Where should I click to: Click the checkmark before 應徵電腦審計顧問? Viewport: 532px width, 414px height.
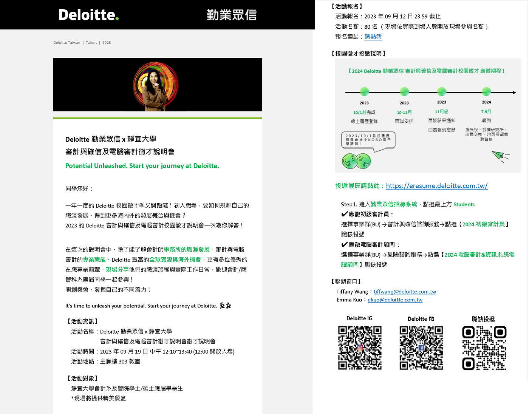coord(345,244)
